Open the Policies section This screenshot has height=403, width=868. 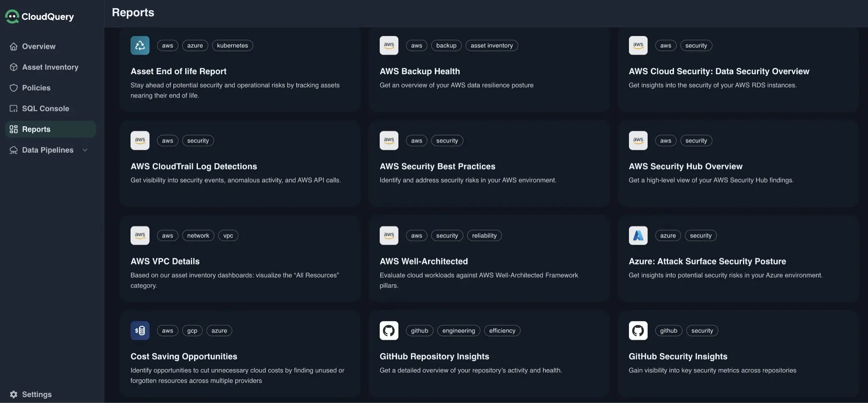point(50,88)
